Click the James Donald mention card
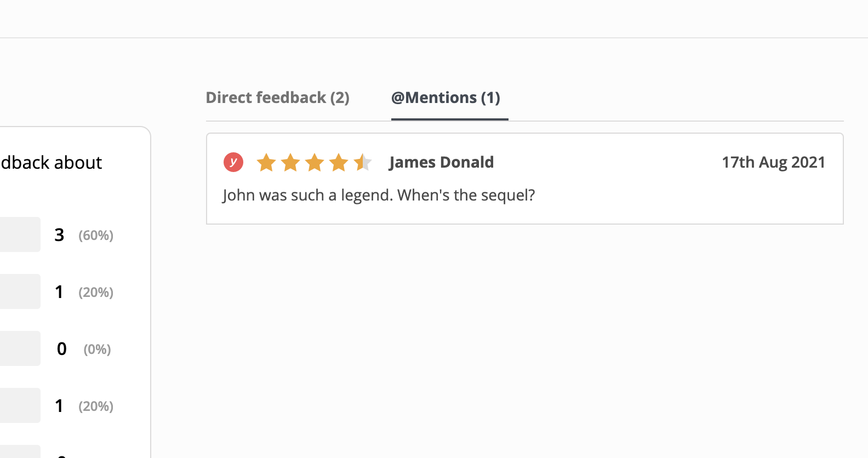Image resolution: width=868 pixels, height=458 pixels. [x=524, y=179]
